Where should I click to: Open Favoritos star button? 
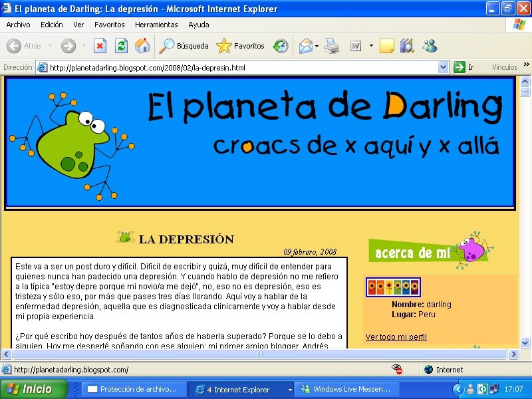point(240,46)
